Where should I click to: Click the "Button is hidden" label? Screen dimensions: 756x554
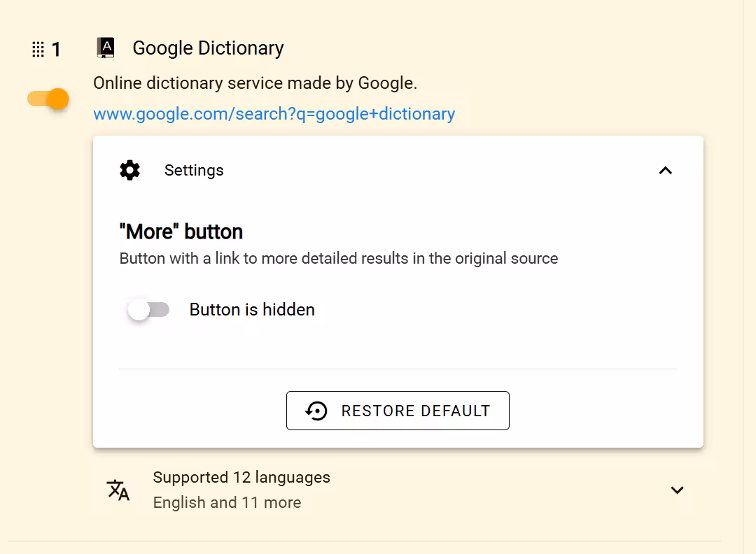tap(252, 310)
